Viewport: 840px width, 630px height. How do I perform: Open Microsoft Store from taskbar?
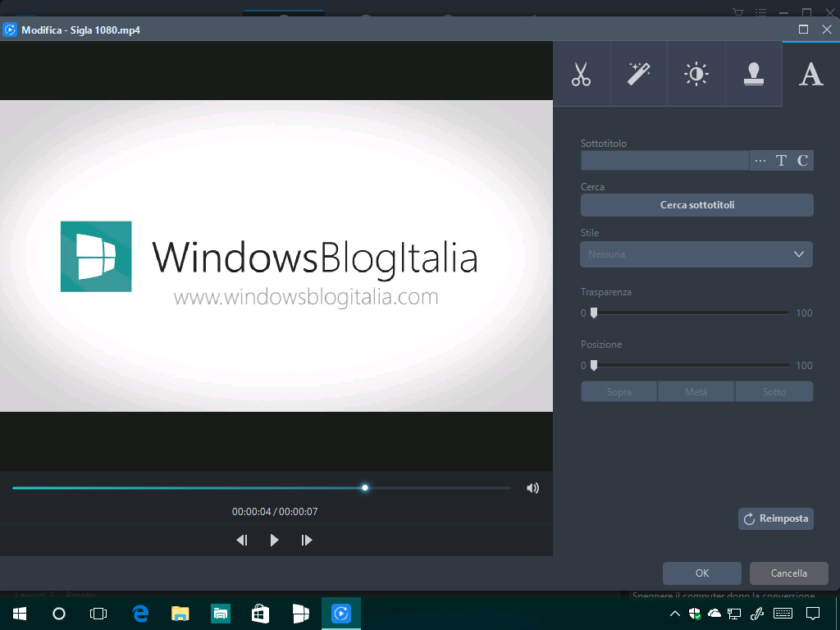(x=260, y=614)
